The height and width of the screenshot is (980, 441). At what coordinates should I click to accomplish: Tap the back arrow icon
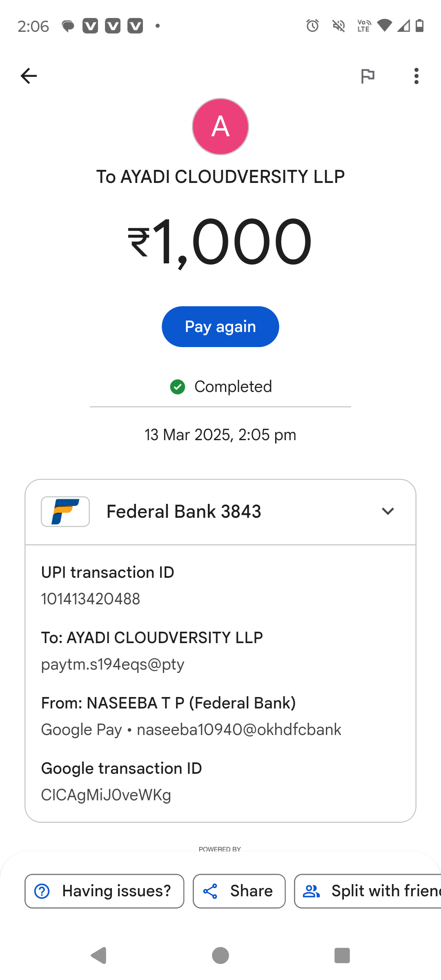[x=29, y=76]
